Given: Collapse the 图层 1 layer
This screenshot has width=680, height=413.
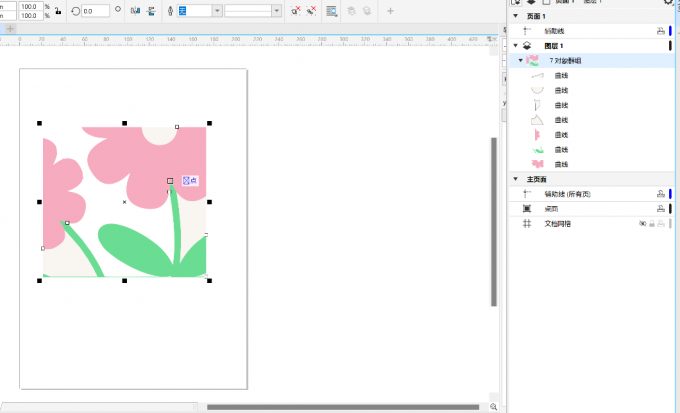Looking at the screenshot, I should click(515, 46).
